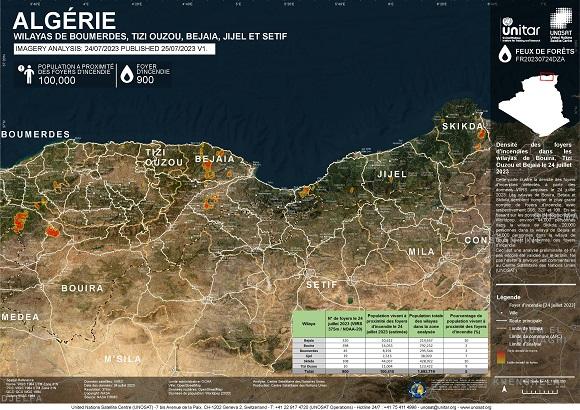The width and height of the screenshot is (580, 410).
Task: Click the M'SILA map label
Action: [122, 359]
